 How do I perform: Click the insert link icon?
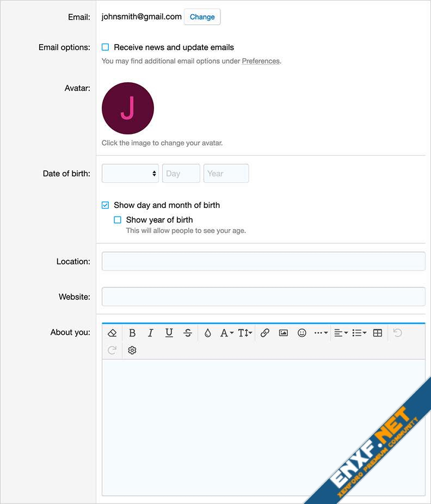tap(265, 333)
